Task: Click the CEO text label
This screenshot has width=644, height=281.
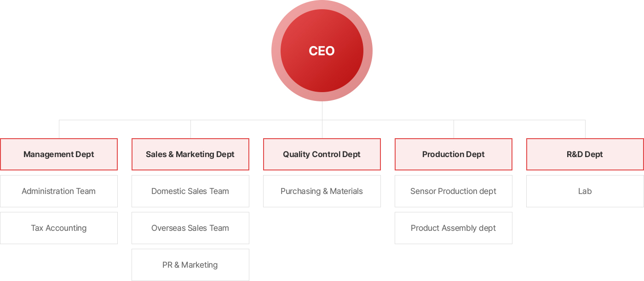Action: (x=322, y=51)
